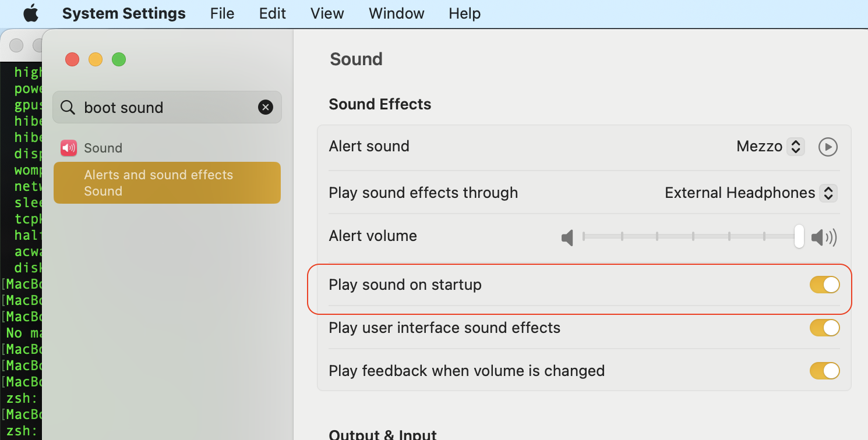Viewport: 868px width, 440px height.
Task: Open the Edit menu
Action: [273, 13]
